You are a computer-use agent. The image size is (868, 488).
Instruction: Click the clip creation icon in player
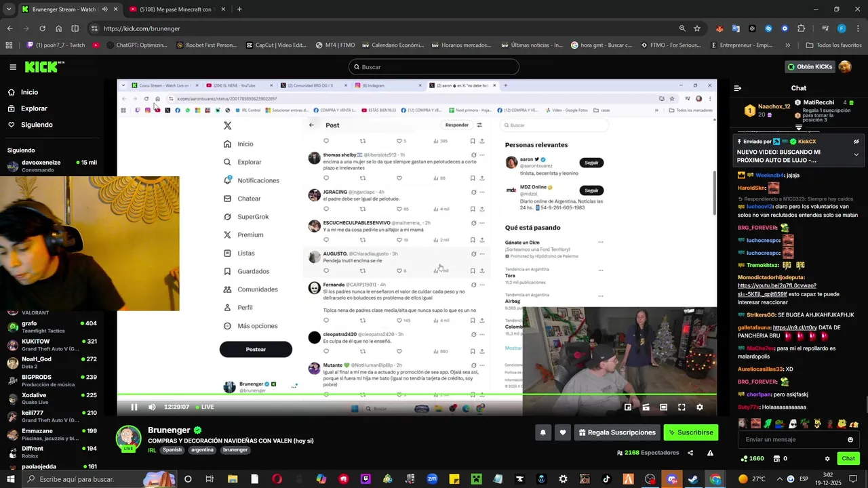coord(646,407)
